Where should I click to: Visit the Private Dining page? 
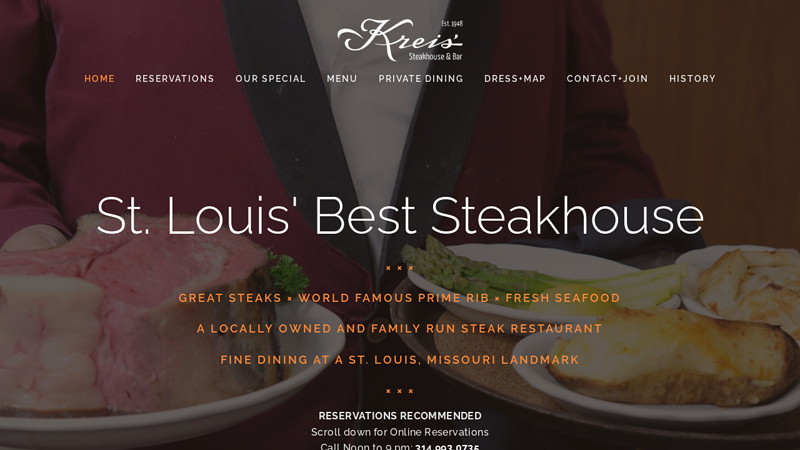point(421,79)
